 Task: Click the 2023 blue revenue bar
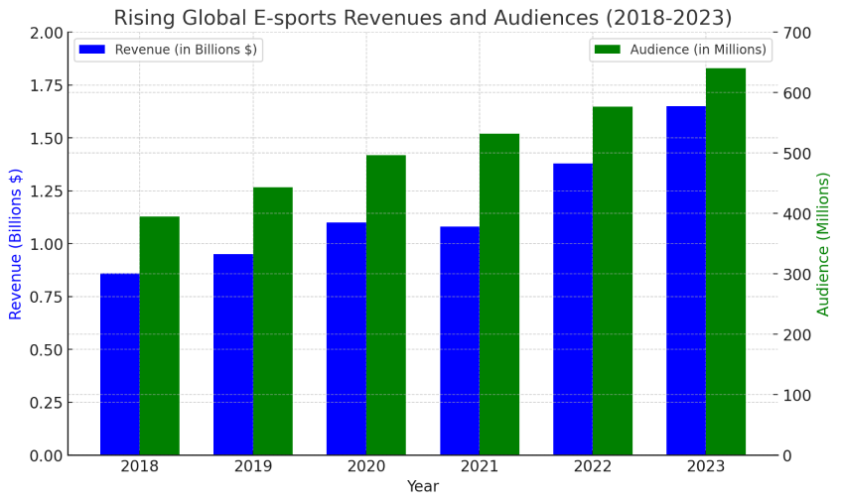coord(686,280)
